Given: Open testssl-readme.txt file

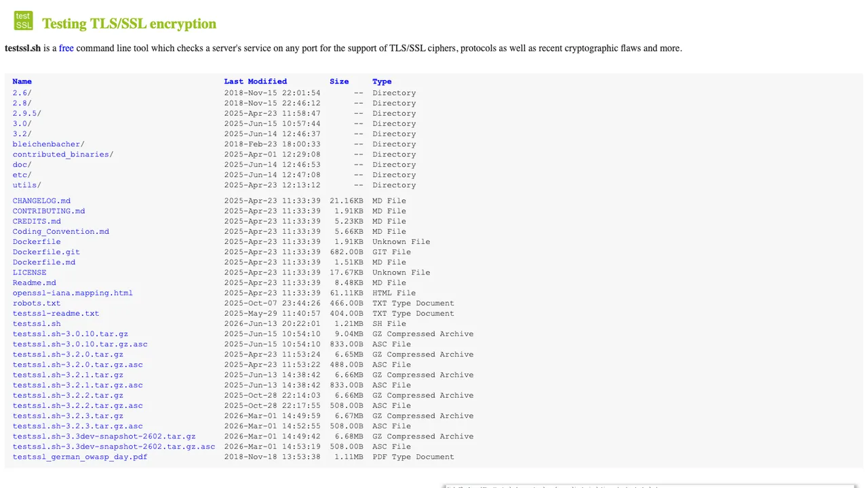Looking at the screenshot, I should (56, 313).
